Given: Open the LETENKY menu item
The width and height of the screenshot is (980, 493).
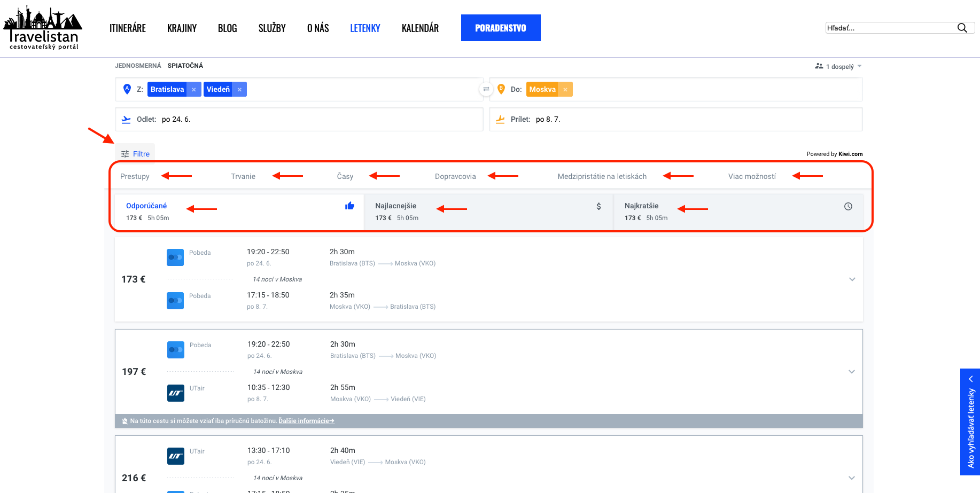Looking at the screenshot, I should click(365, 28).
